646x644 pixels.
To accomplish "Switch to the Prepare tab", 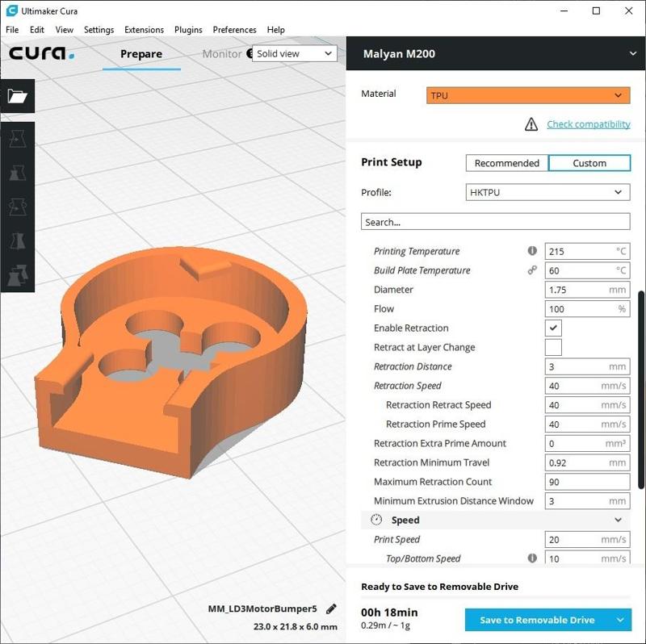I will 141,54.
